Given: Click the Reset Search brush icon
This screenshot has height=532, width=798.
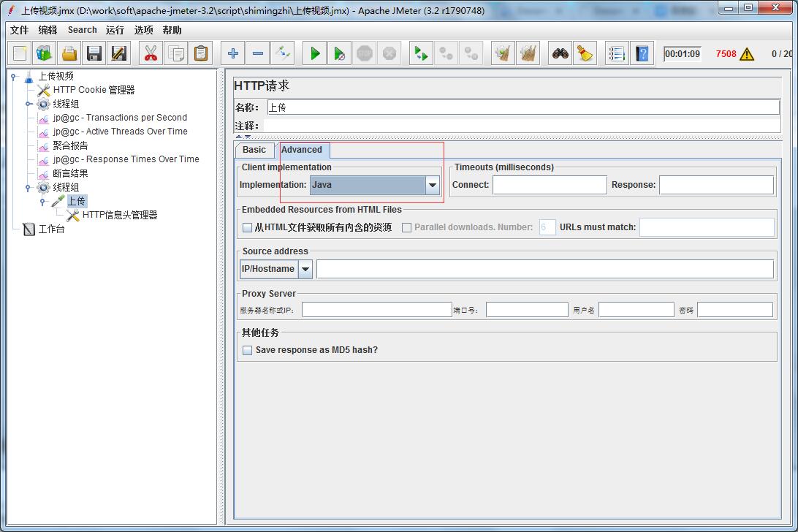Looking at the screenshot, I should pos(585,53).
